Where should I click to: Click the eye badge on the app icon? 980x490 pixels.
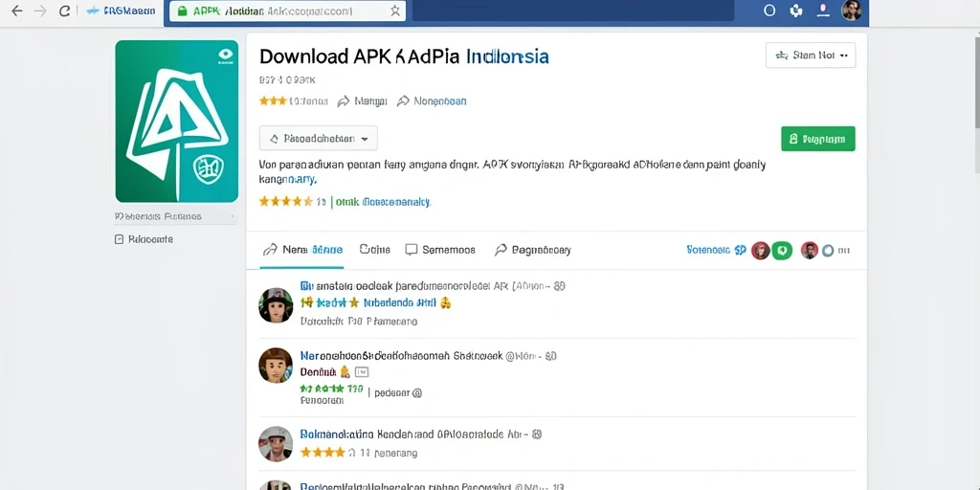[225, 55]
